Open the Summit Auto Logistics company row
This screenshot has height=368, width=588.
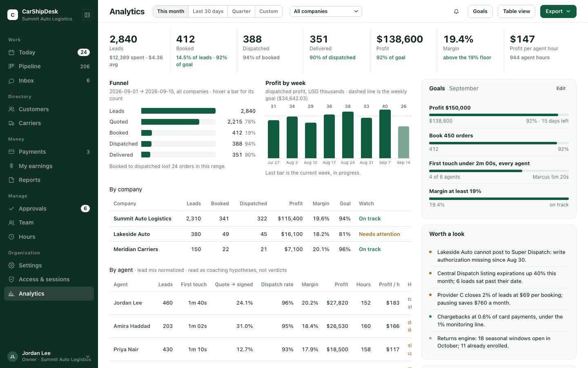click(261, 219)
